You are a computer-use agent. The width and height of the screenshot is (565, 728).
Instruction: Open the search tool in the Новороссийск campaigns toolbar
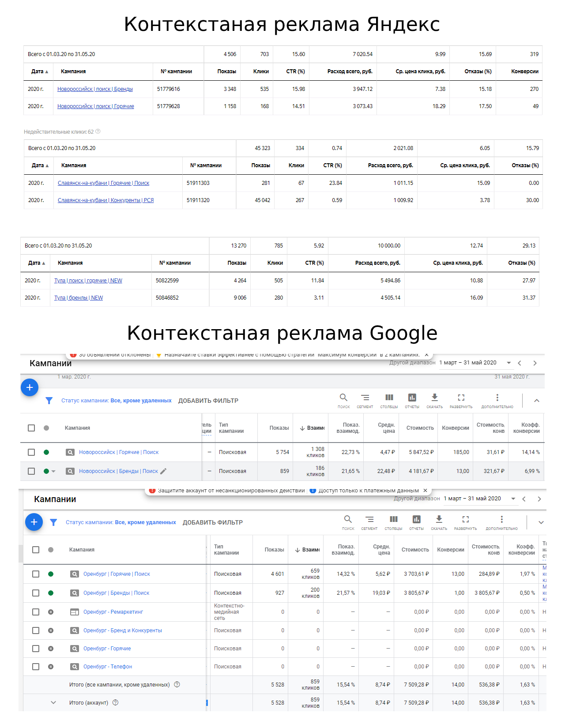click(343, 400)
